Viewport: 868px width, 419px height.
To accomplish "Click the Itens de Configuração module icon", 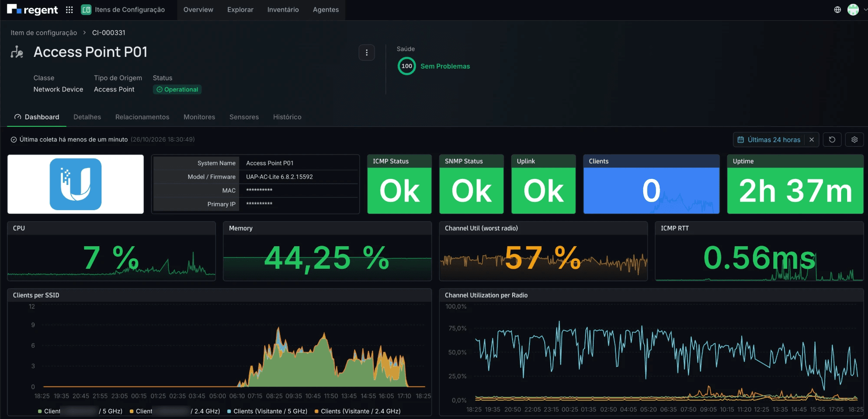I will tap(86, 10).
